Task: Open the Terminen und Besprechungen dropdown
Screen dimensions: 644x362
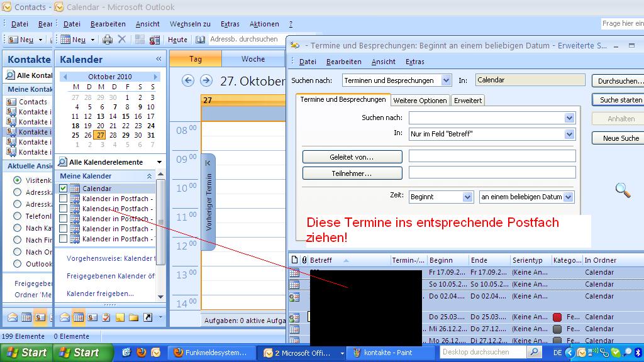Action: point(446,80)
